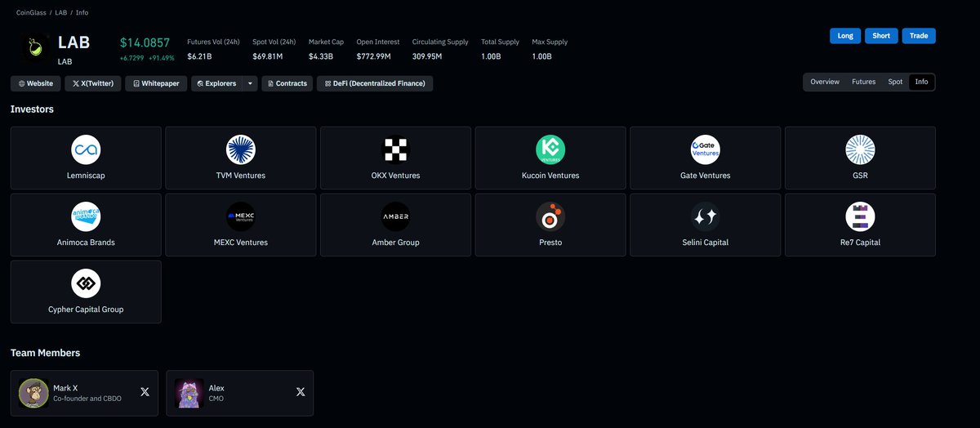Click the Presto orange circle logo
The image size is (980, 428).
tap(550, 216)
